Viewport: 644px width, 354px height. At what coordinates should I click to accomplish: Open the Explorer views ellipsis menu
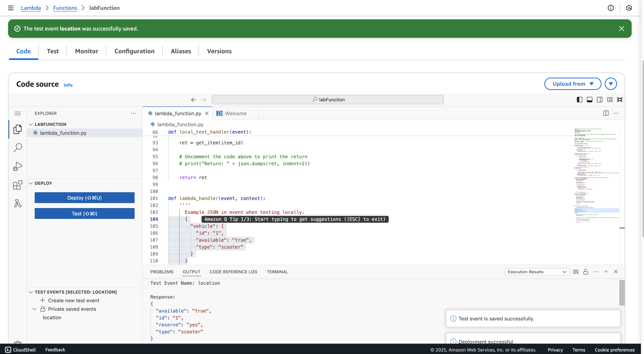[133, 113]
